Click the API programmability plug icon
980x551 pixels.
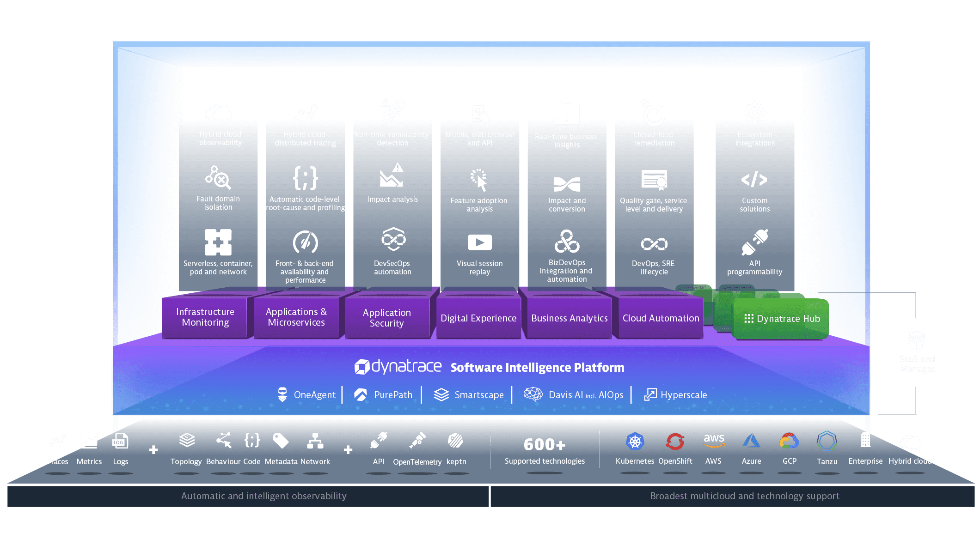tap(755, 242)
